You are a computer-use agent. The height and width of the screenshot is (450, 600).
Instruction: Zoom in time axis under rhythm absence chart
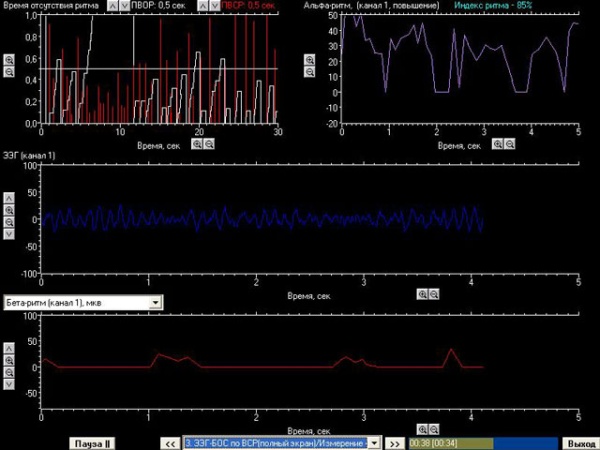(197, 144)
